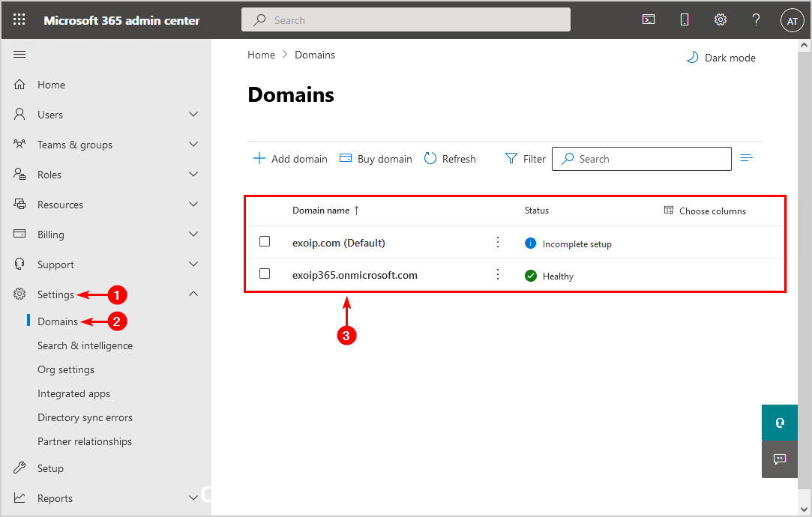Expand the Support section chevron
812x517 pixels.
point(193,264)
